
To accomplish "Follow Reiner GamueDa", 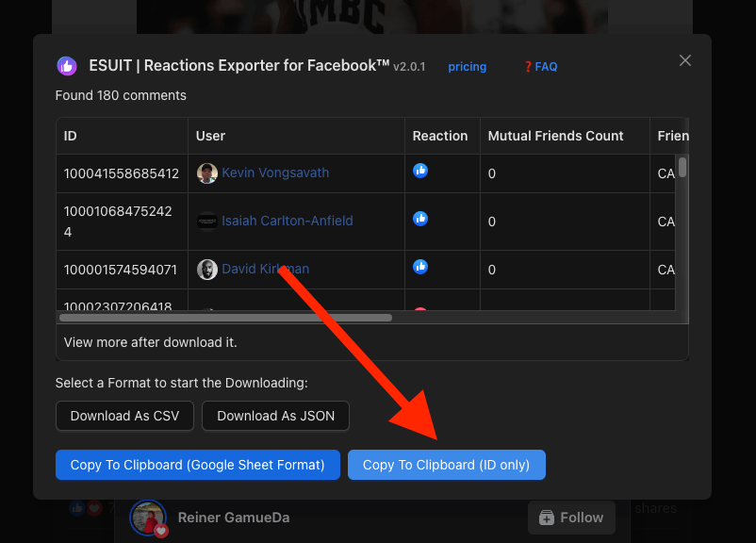I will tap(571, 518).
